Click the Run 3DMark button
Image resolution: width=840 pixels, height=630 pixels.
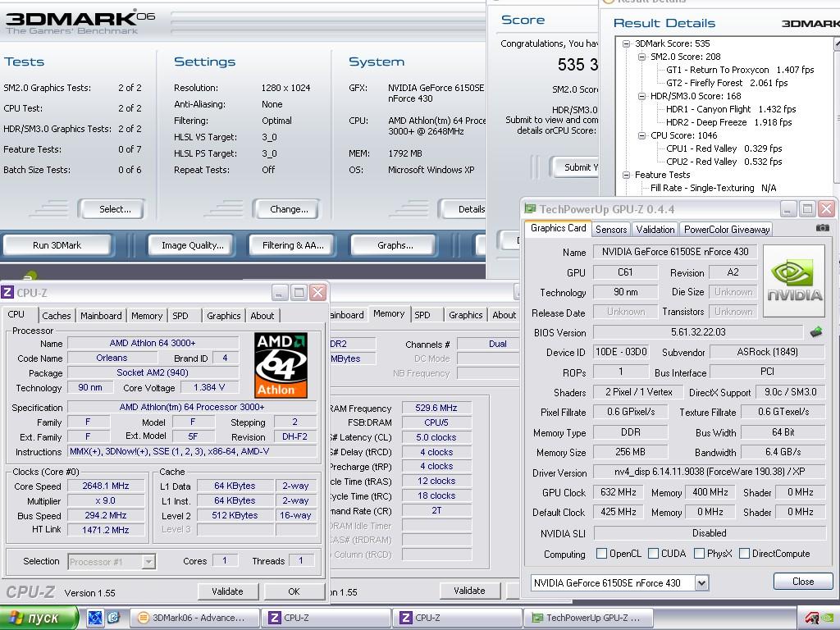click(x=57, y=245)
